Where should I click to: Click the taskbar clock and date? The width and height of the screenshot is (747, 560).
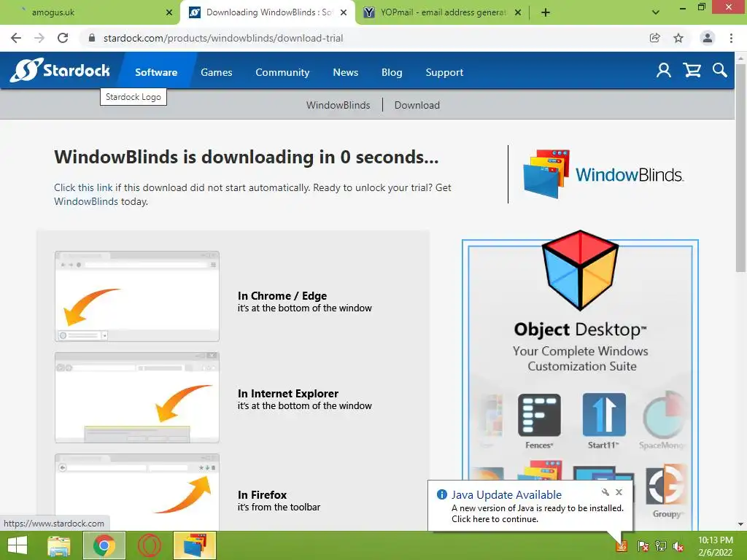[x=716, y=546]
